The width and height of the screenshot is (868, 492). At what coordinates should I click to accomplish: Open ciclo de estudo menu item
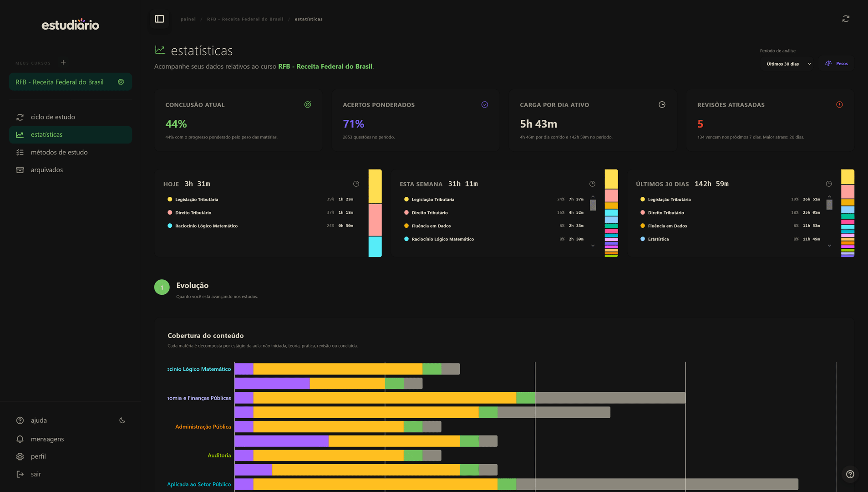click(71, 117)
